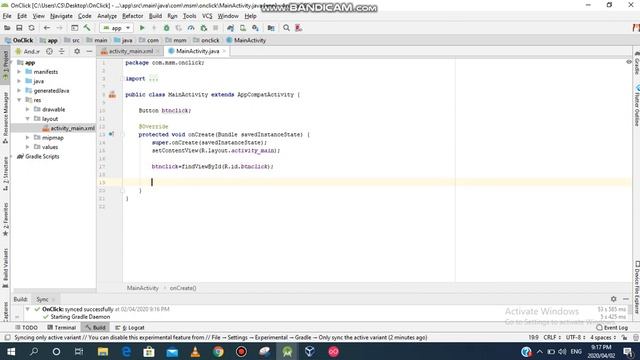Click the Profile app gauge icon

191,28
